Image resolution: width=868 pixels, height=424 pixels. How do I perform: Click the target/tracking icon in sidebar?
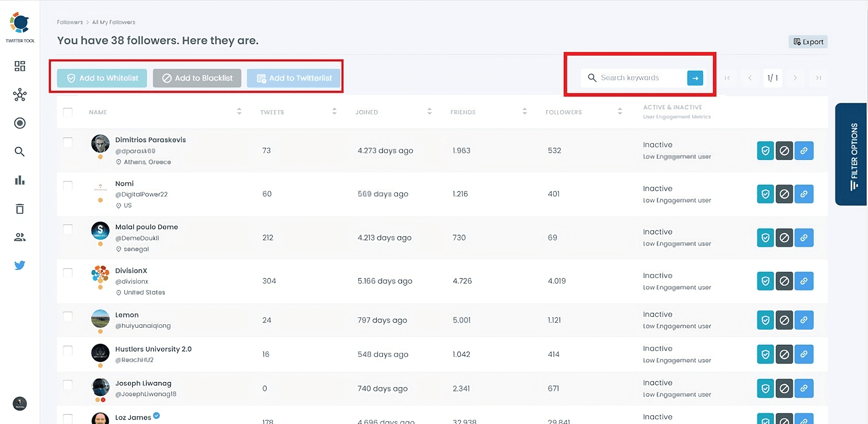coord(20,123)
